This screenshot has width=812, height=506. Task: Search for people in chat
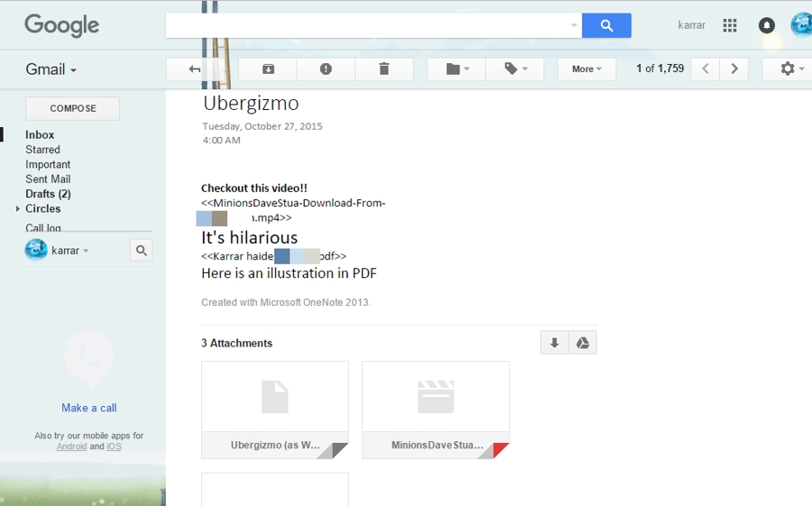(x=141, y=251)
